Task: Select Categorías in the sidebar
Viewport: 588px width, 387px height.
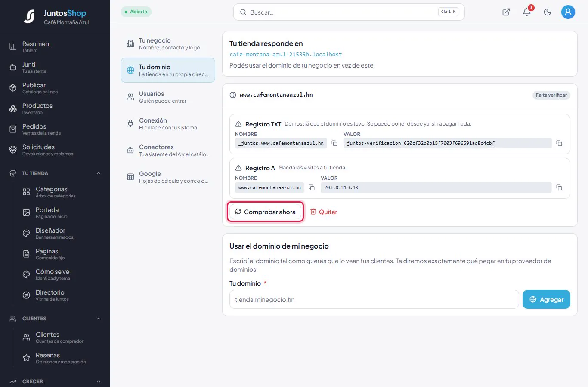Action: click(62, 192)
